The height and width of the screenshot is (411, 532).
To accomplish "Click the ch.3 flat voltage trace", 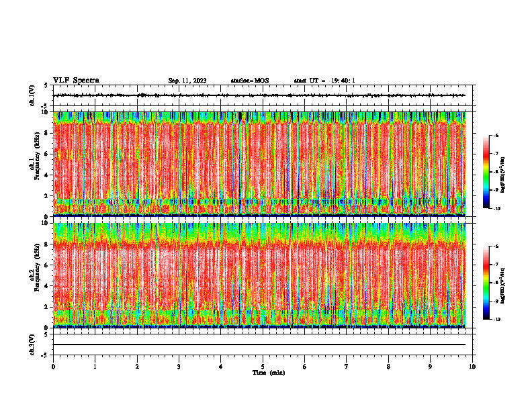I will pos(259,345).
